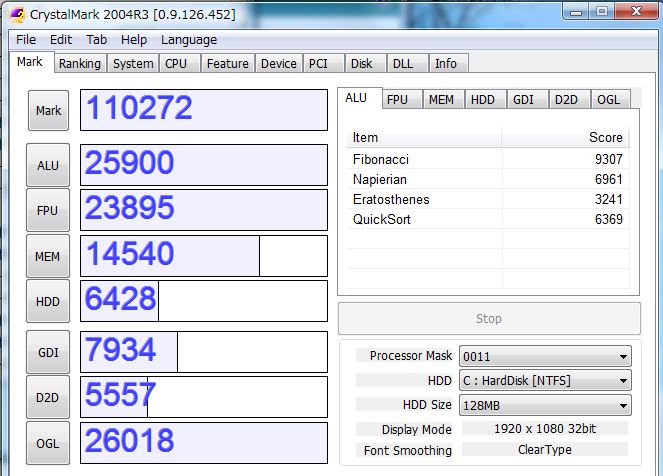Select the OGL results tab

[607, 100]
